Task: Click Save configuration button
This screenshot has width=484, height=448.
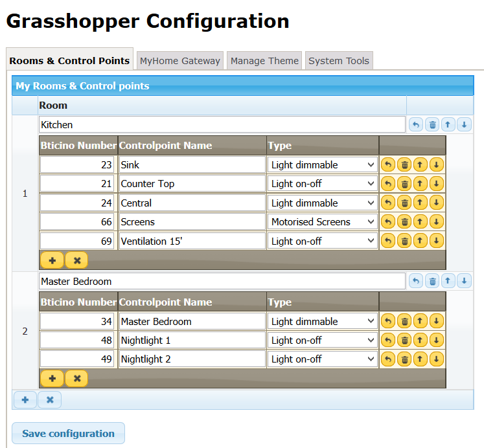Action: [68, 433]
